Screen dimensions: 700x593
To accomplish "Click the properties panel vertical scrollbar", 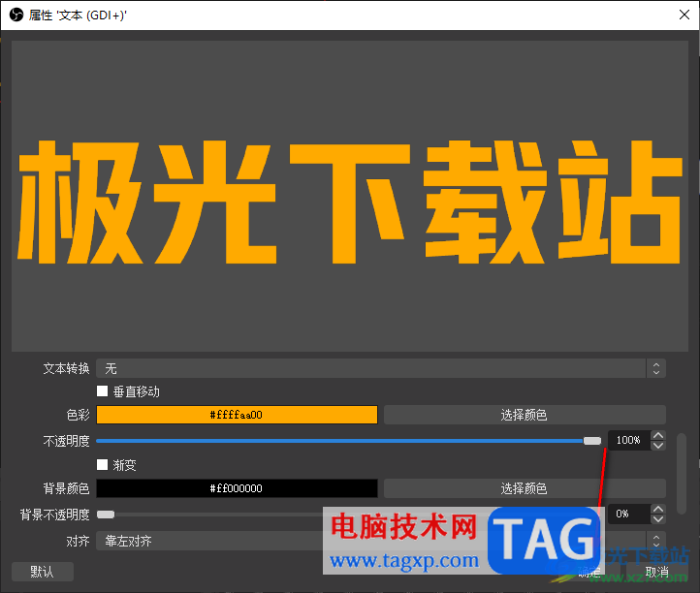I will (681, 474).
